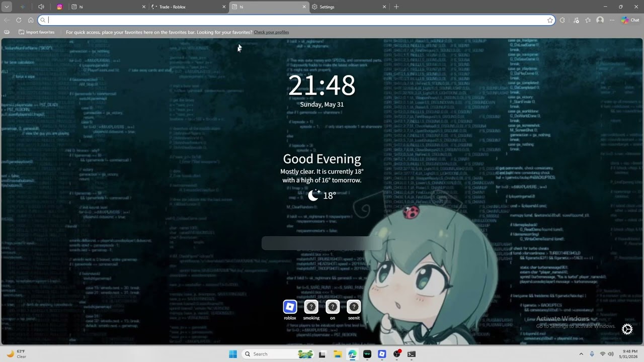The image size is (644, 362).
Task: Follow the 'Check your profiles' link
Action: pos(271,32)
